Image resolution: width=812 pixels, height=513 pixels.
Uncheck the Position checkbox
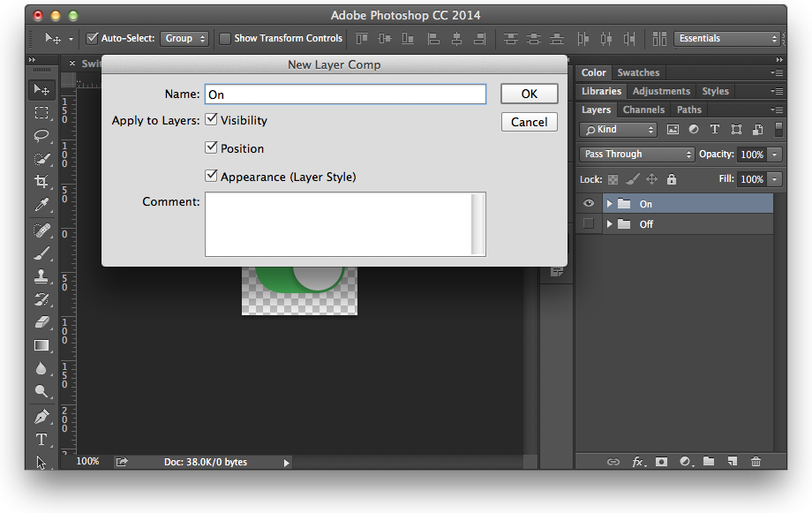click(211, 147)
